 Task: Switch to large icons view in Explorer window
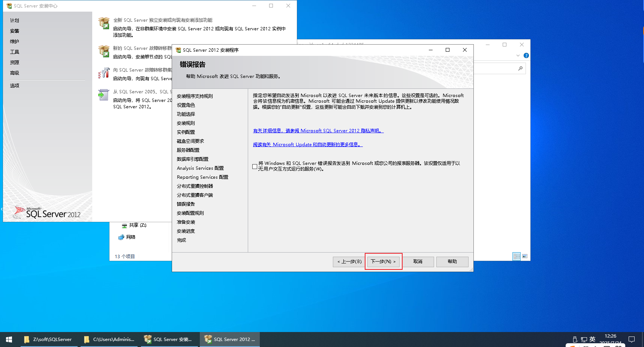pyautogui.click(x=525, y=256)
